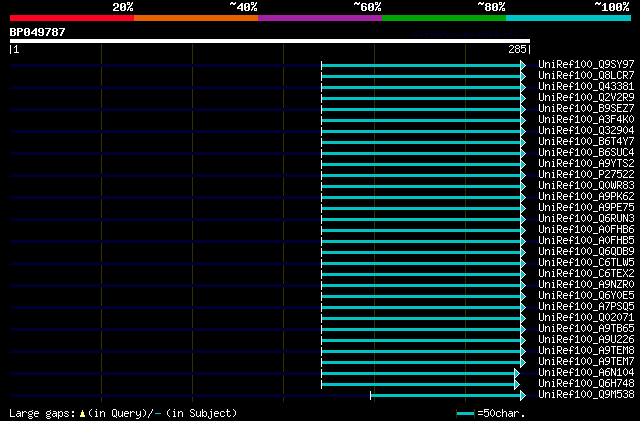This screenshot has height=421, width=640.
Task: Click the red 20% identity legend segment
Action: (x=72, y=18)
